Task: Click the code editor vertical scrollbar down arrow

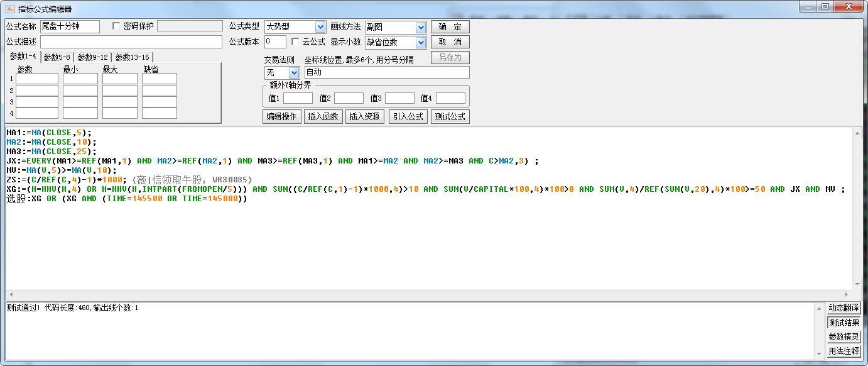Action: click(x=857, y=284)
